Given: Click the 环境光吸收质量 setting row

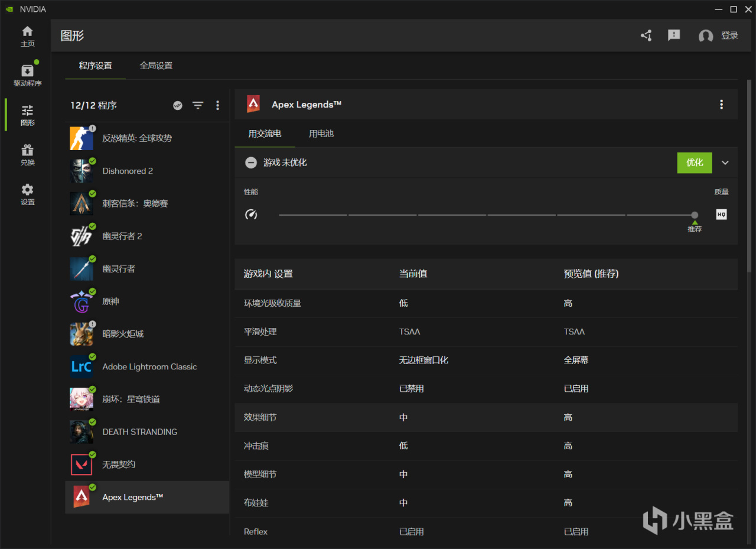Looking at the screenshot, I should (486, 303).
